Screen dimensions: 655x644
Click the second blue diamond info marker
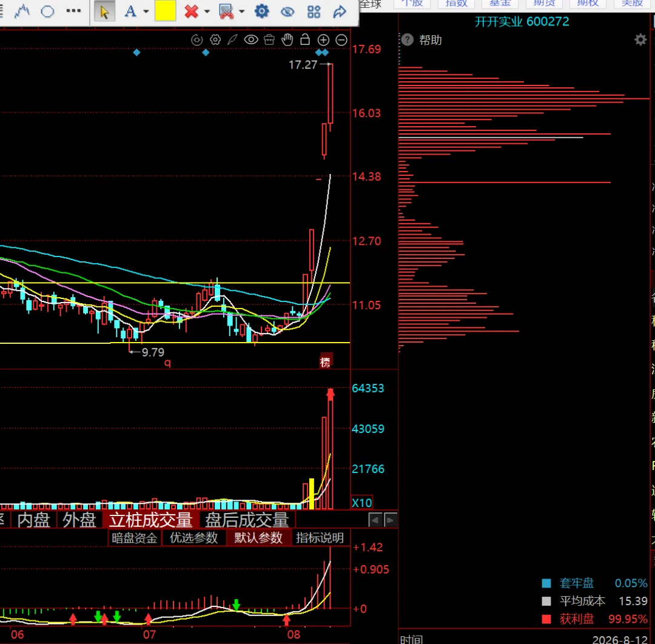pos(206,53)
